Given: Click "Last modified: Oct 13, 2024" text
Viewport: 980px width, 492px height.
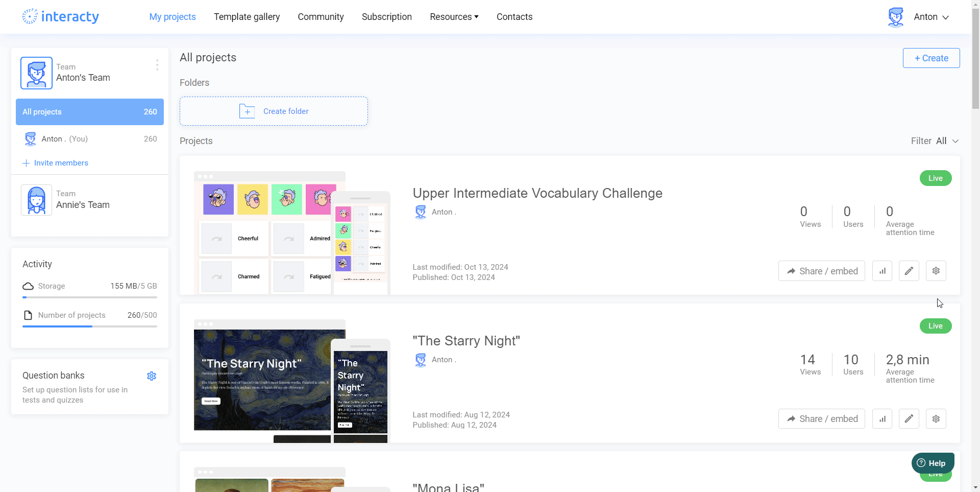Looking at the screenshot, I should pos(460,267).
